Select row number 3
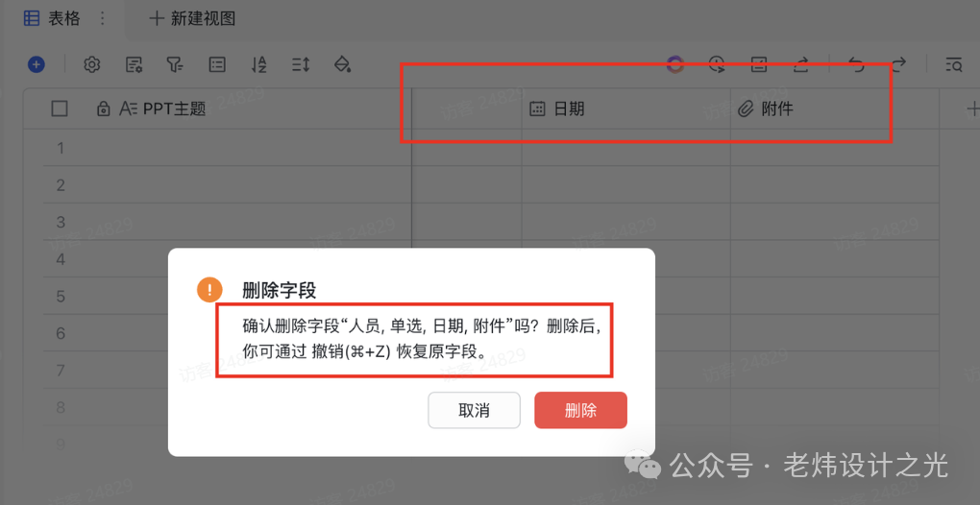980x505 pixels. (x=61, y=222)
